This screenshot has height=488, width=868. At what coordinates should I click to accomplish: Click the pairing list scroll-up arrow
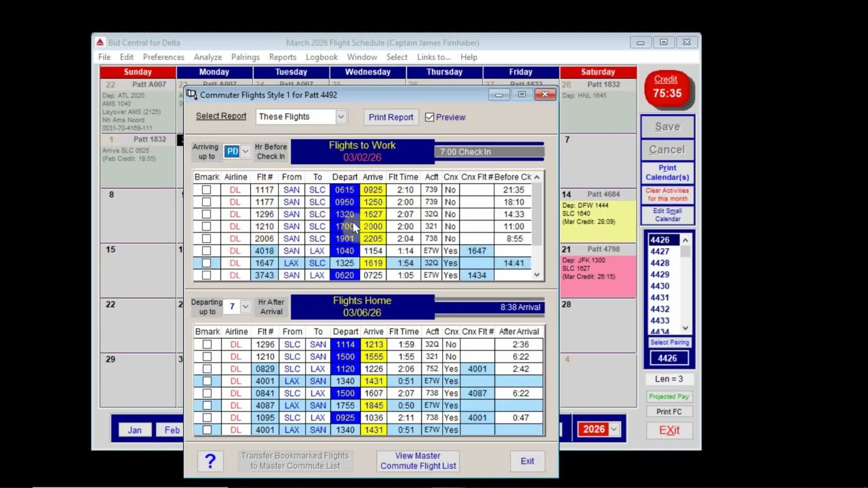(685, 240)
